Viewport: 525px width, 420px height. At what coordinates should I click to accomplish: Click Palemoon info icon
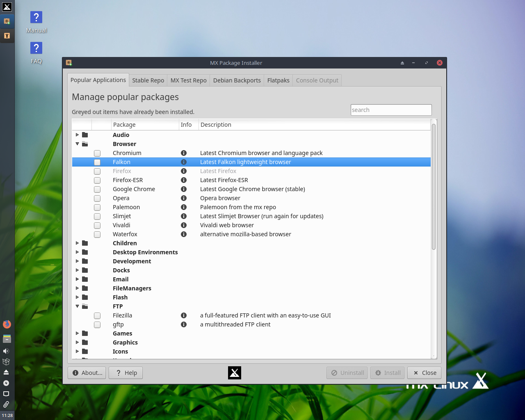tap(184, 207)
